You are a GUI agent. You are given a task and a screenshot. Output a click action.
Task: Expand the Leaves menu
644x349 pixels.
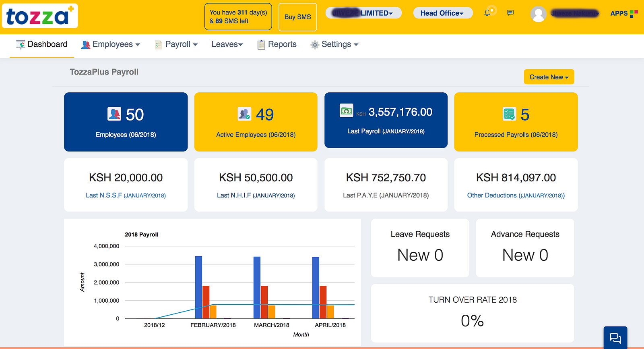pos(227,45)
